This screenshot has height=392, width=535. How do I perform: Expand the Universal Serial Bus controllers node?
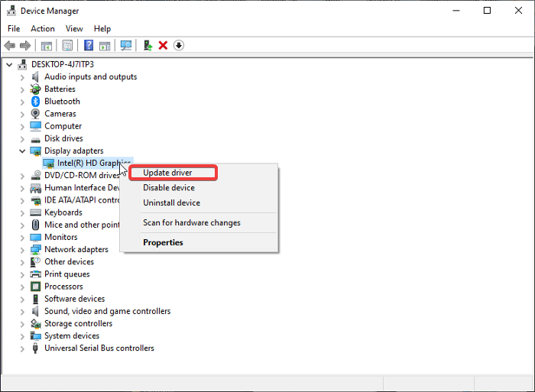tap(22, 348)
